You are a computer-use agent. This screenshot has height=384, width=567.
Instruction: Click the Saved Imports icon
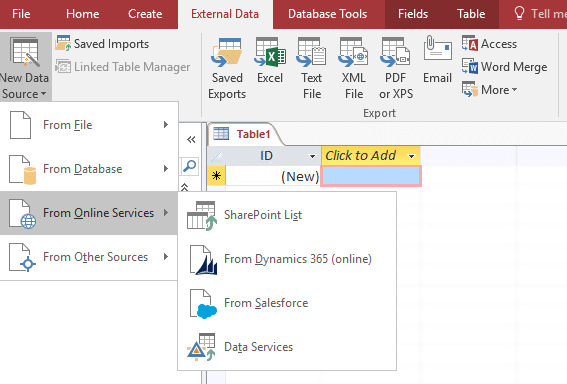click(63, 44)
